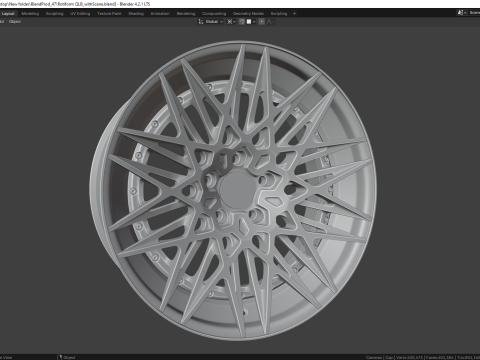Viewport: 480px width, 360px height.
Task: Open the Animation workspace tab
Action: tap(160, 14)
